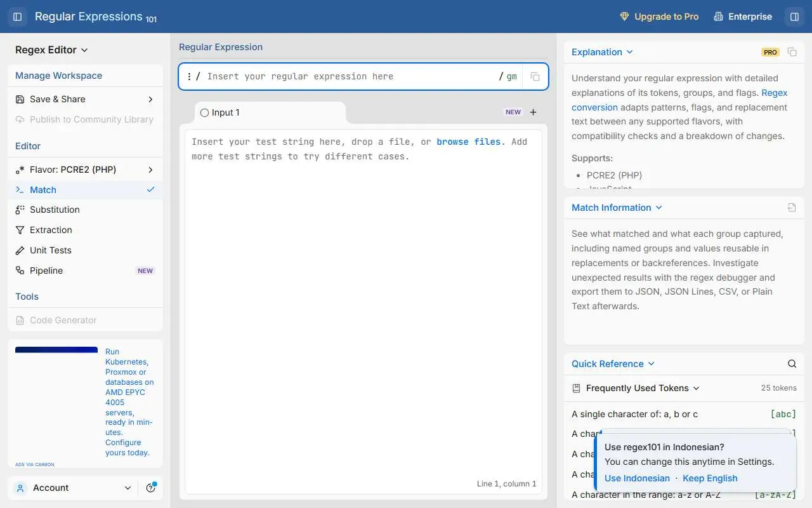Click the Regular Expressions 101 logo title
Viewport: 812px width, 508px height.
[x=96, y=17]
